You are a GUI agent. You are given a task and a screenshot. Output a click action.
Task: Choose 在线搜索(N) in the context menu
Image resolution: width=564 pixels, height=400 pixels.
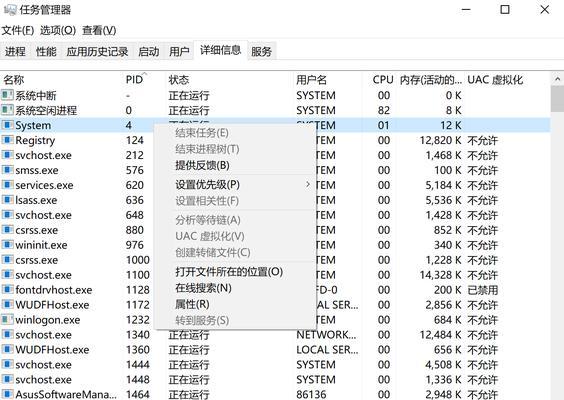point(203,288)
